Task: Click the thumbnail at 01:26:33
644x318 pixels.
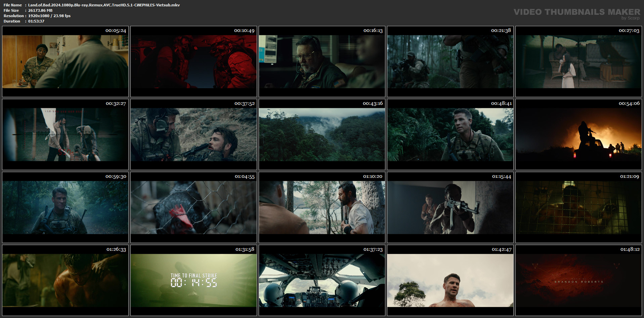Action: [65, 280]
